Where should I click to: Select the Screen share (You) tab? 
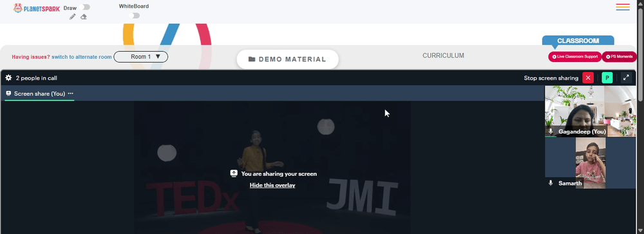39,93
